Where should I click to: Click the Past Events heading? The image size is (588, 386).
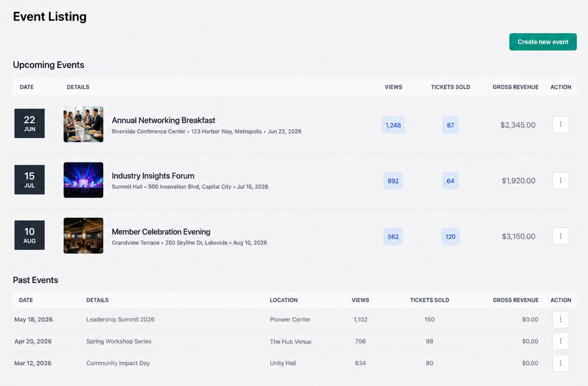[x=36, y=280]
